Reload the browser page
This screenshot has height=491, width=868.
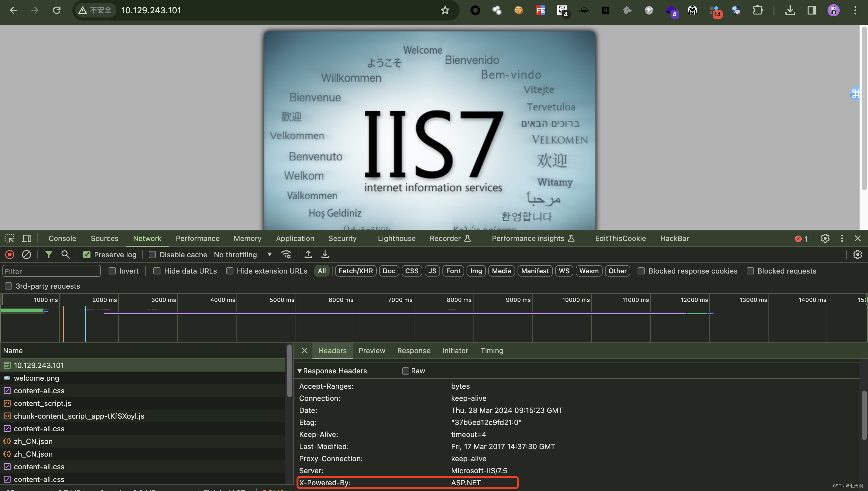click(x=57, y=11)
